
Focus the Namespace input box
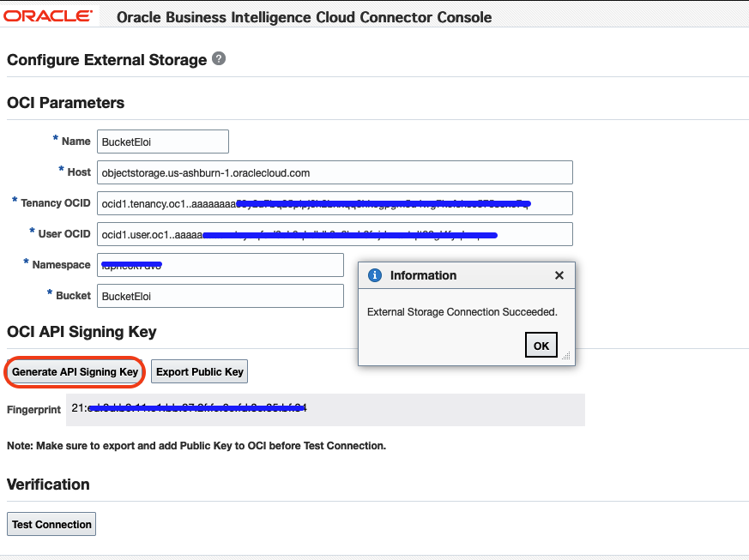pyautogui.click(x=220, y=265)
